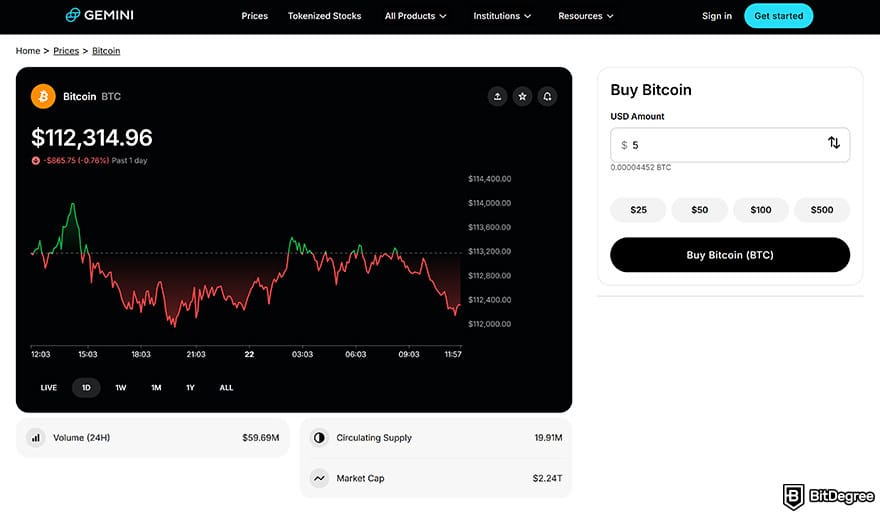Click the $112,000.00 axis label
Image resolution: width=880 pixels, height=516 pixels.
pos(489,324)
